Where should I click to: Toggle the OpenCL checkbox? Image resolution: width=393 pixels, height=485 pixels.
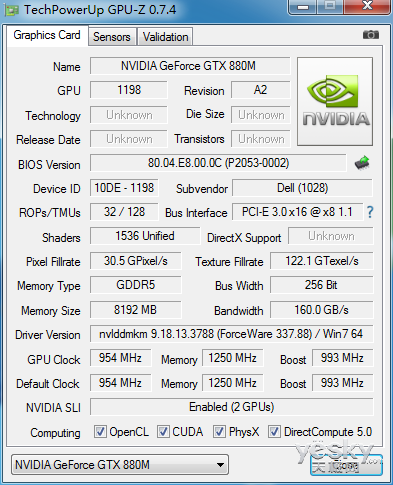coord(100,432)
